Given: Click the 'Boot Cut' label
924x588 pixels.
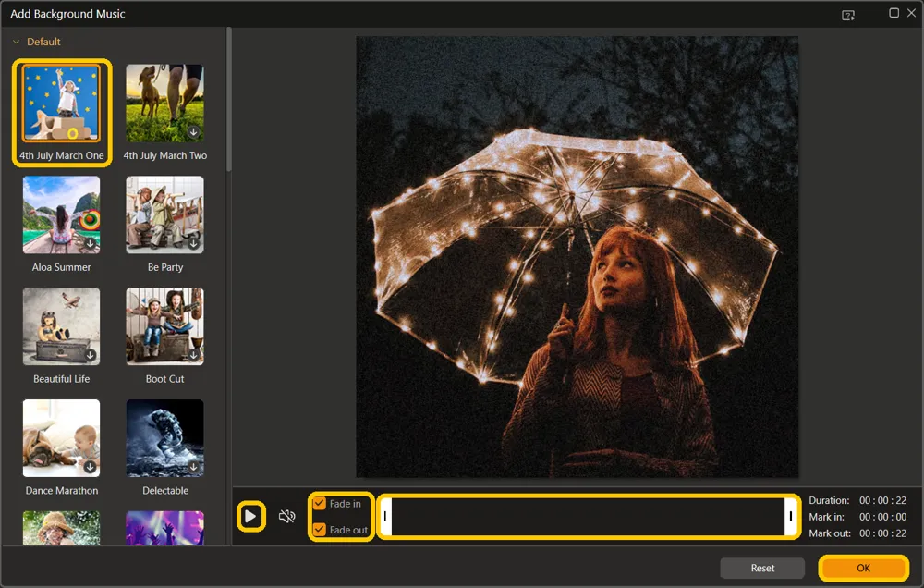Looking at the screenshot, I should pyautogui.click(x=165, y=379).
